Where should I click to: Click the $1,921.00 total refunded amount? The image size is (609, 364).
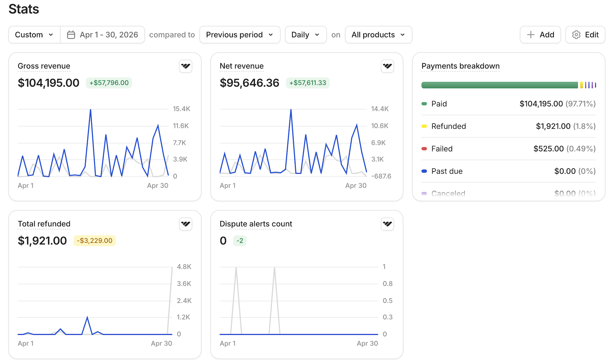click(42, 241)
